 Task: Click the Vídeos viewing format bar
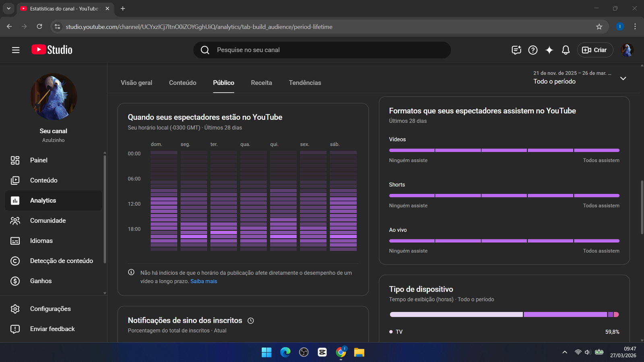504,150
